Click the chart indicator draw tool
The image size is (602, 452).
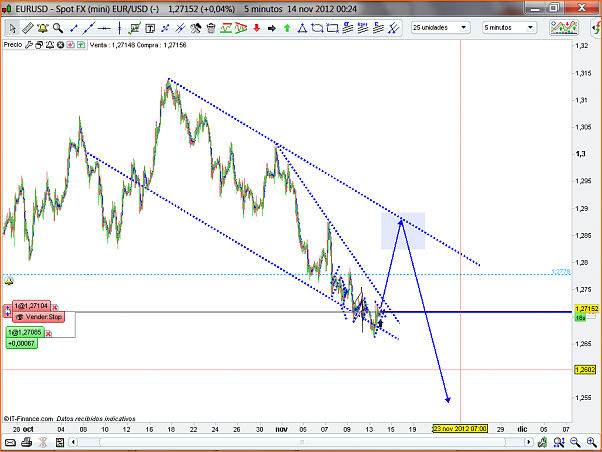(x=135, y=28)
